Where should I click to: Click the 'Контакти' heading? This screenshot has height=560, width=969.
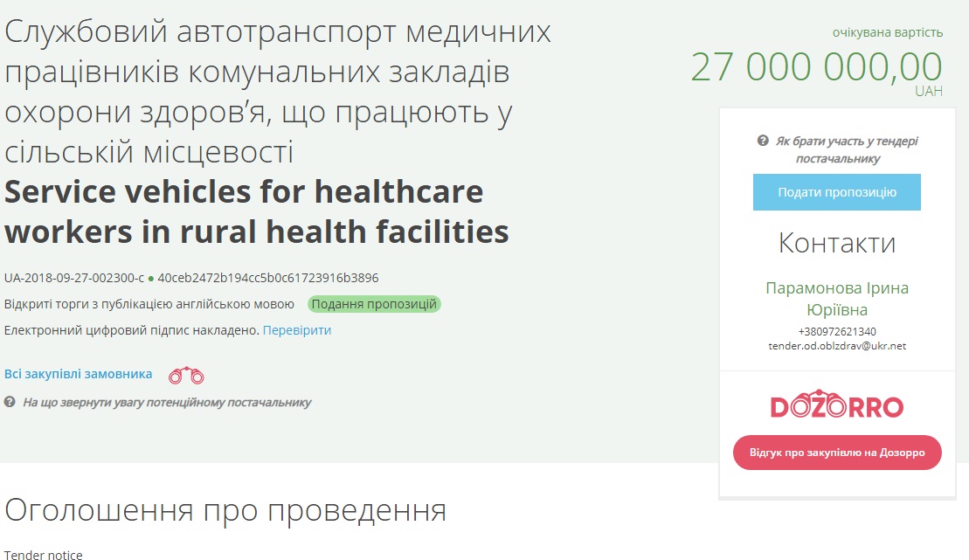(837, 242)
